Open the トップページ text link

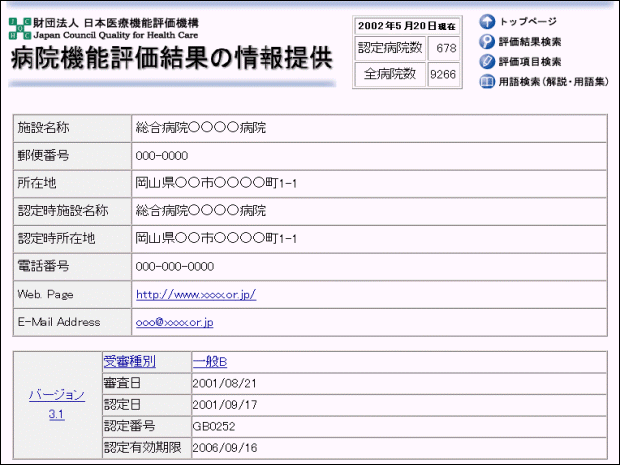pyautogui.click(x=528, y=21)
